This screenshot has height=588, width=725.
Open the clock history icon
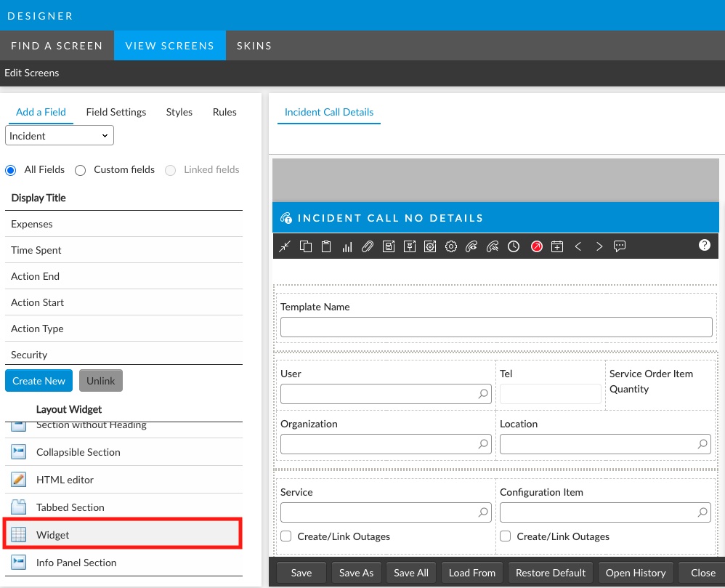pyautogui.click(x=514, y=246)
